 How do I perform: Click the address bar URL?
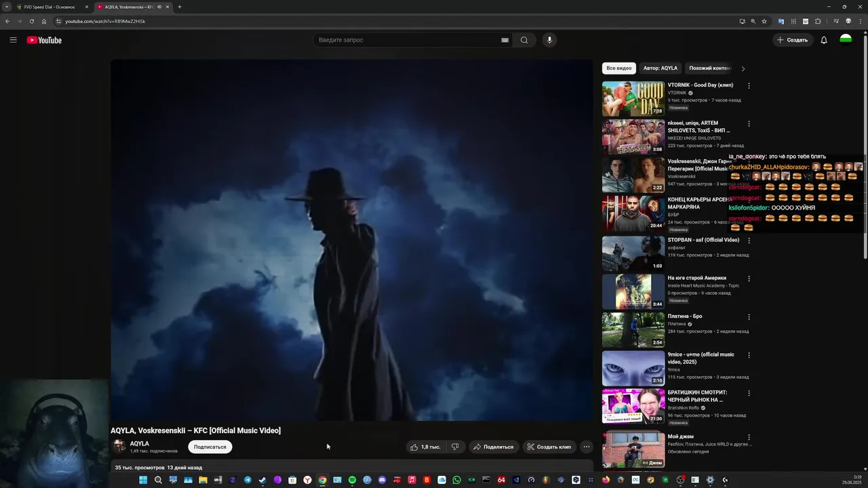click(105, 21)
